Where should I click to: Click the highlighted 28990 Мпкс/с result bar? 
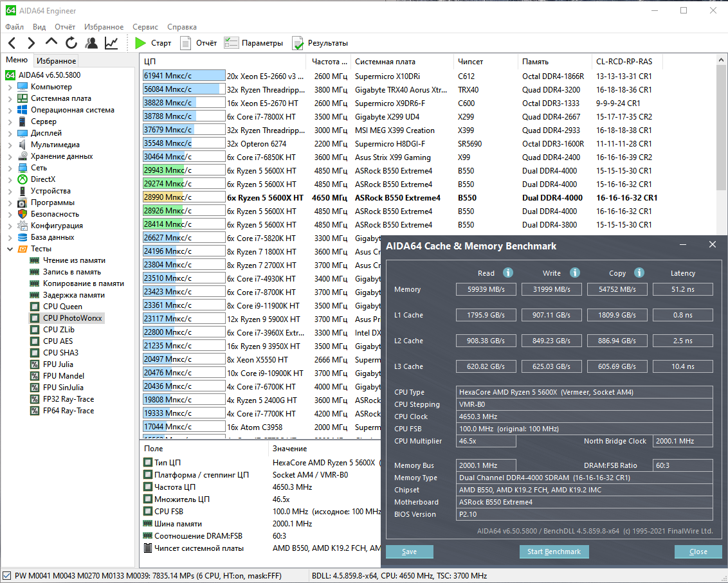(184, 197)
